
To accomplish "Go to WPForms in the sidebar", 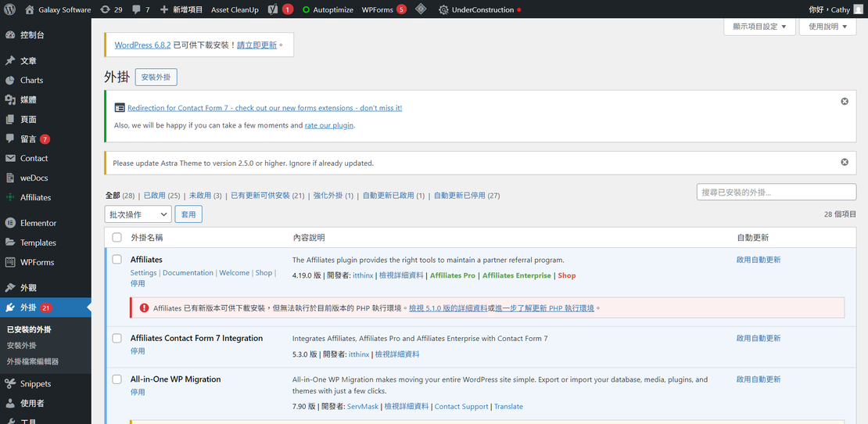I will coord(37,262).
